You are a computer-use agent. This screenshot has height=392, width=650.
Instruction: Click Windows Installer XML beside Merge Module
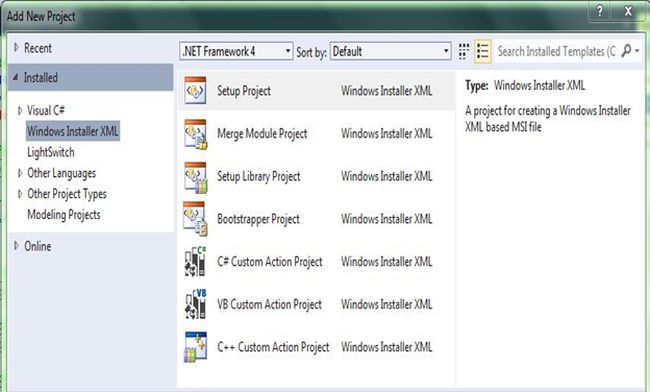click(x=386, y=133)
